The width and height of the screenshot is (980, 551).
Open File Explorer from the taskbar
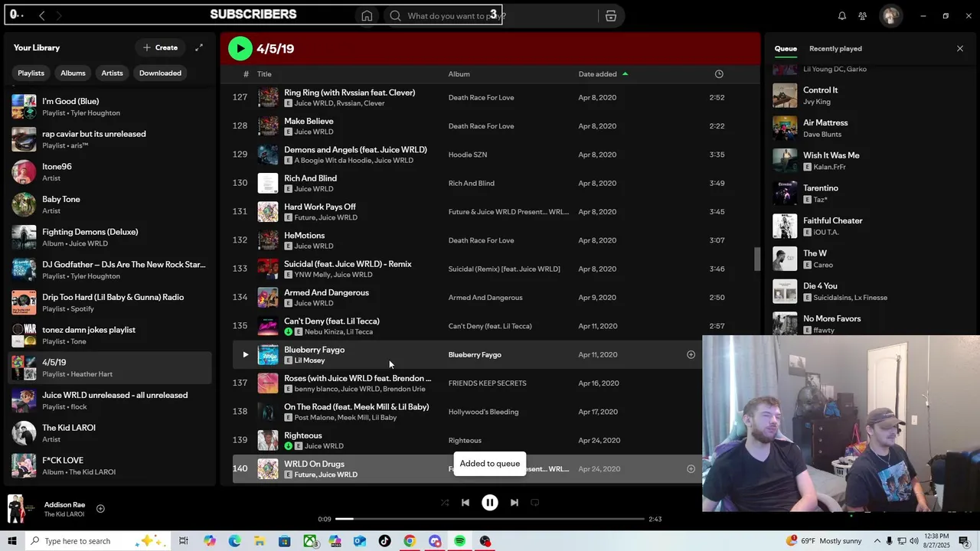(x=260, y=541)
